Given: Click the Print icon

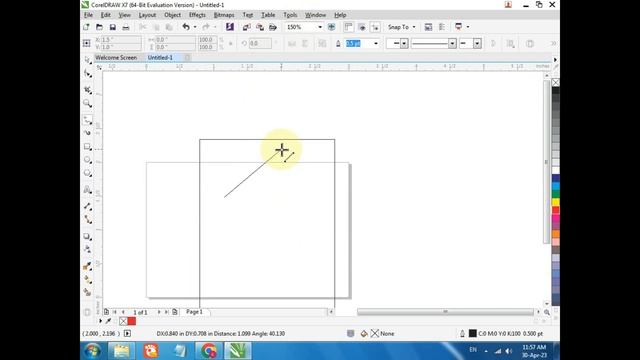Looking at the screenshot, I should [126, 27].
